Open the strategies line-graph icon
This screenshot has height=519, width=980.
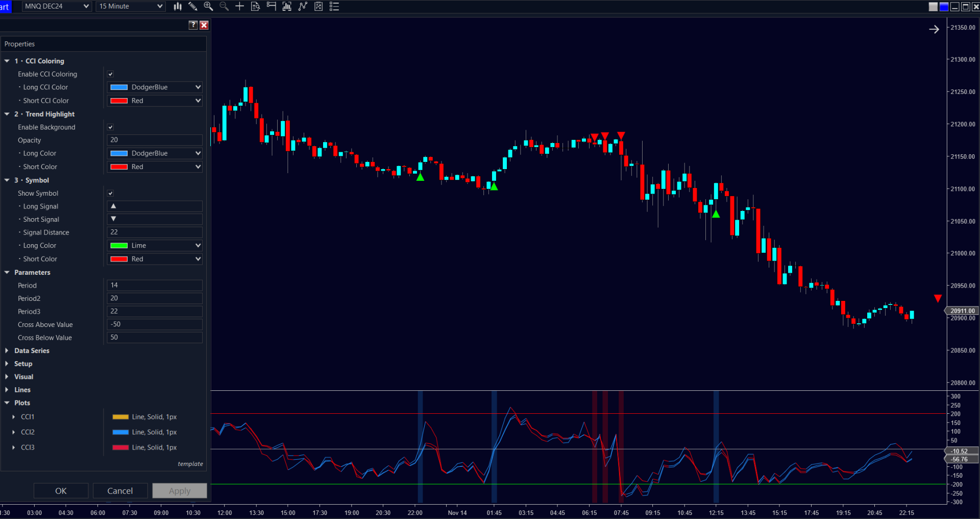pos(303,6)
